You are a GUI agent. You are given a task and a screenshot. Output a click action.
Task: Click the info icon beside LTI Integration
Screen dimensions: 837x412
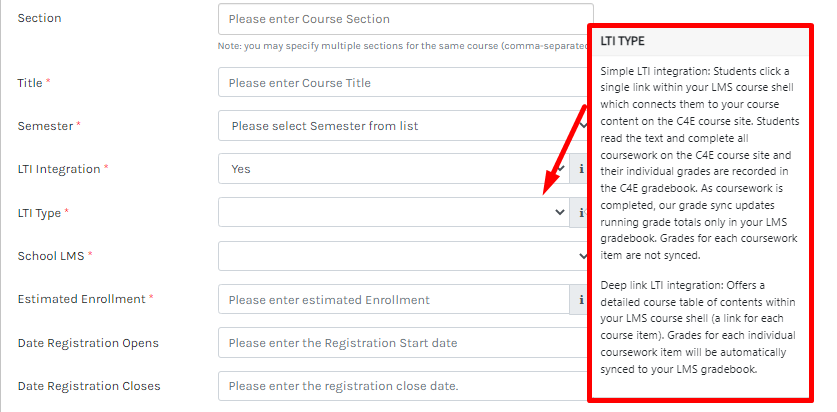[580, 169]
